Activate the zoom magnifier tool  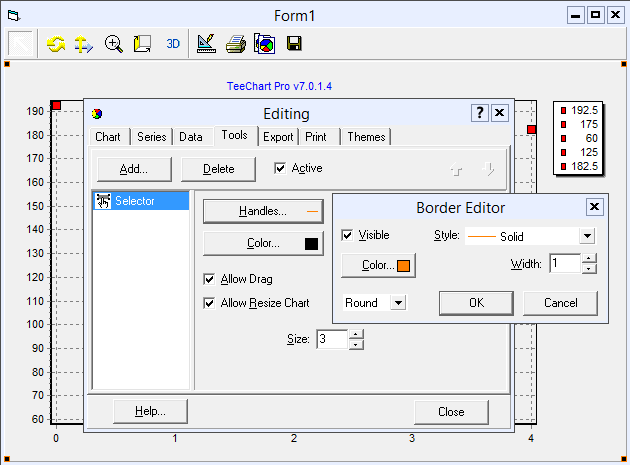click(114, 44)
